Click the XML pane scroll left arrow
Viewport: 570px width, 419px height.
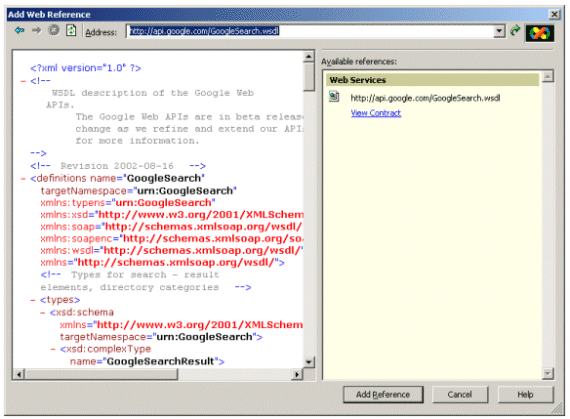pyautogui.click(x=19, y=374)
